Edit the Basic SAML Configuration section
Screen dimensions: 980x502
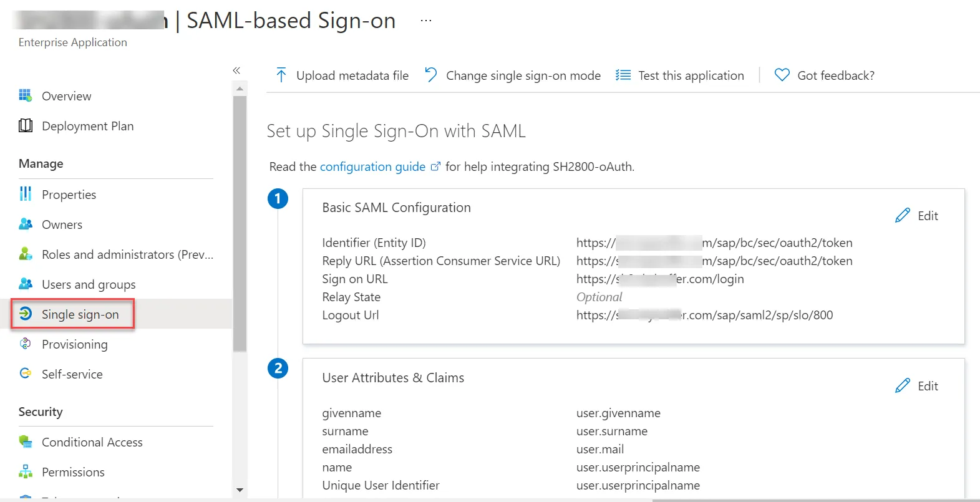[x=916, y=216]
